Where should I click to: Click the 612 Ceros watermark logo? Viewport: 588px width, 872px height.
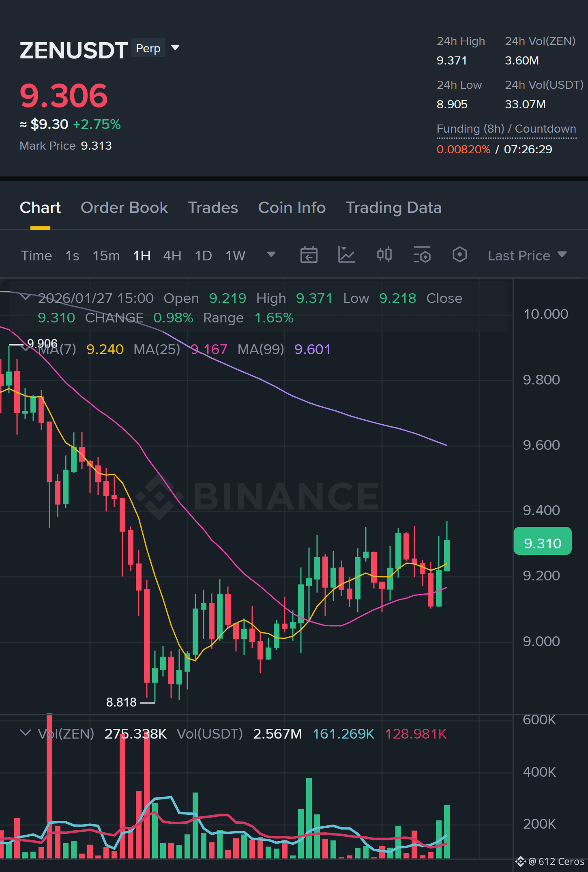[549, 861]
